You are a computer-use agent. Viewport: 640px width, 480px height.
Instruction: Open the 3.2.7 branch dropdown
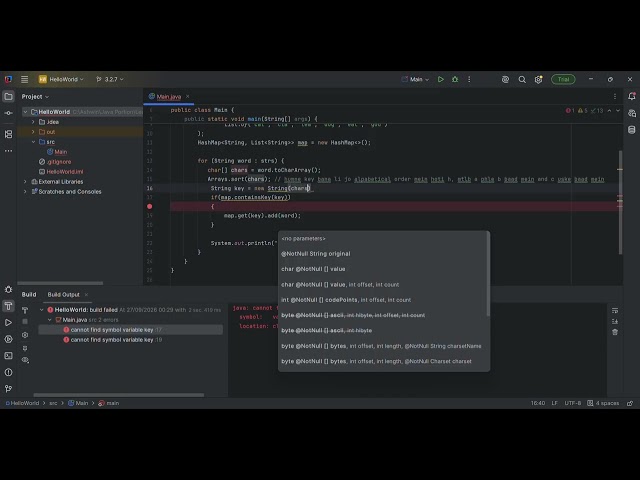click(110, 79)
